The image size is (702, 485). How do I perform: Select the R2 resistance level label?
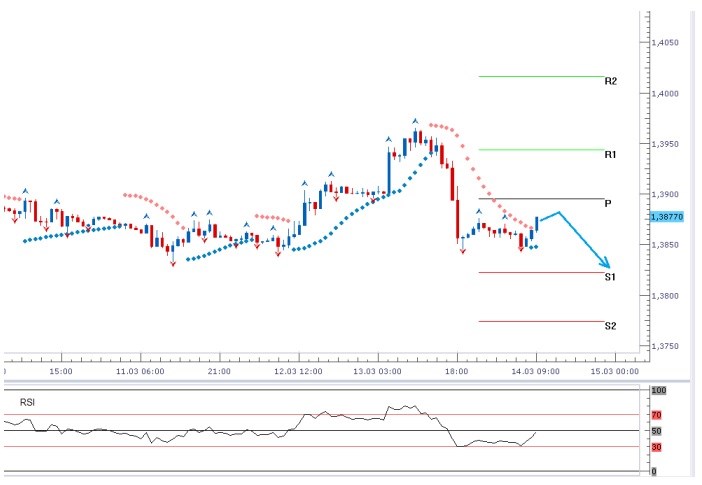tap(610, 81)
